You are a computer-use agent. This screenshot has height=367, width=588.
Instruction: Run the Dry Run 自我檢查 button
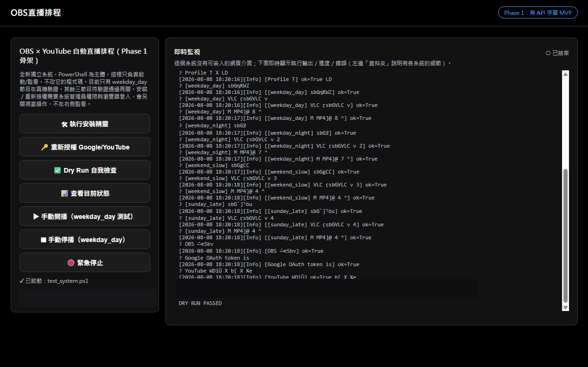tap(85, 170)
